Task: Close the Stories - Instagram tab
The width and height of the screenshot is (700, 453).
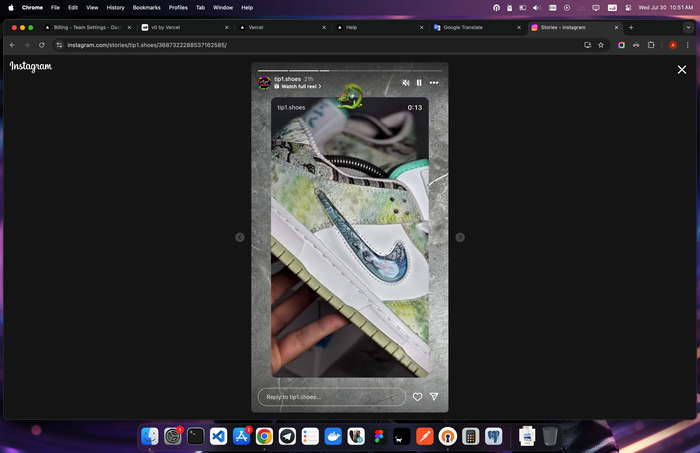Action: (617, 27)
